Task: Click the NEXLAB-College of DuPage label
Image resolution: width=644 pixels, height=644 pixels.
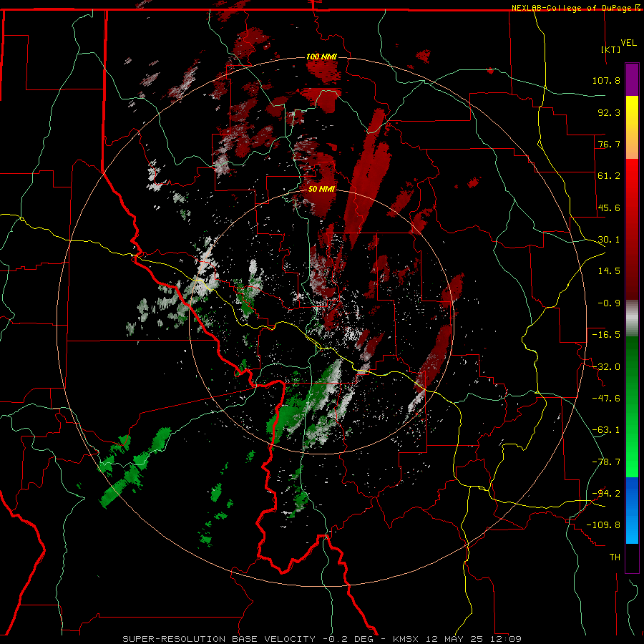Action: pos(571,8)
